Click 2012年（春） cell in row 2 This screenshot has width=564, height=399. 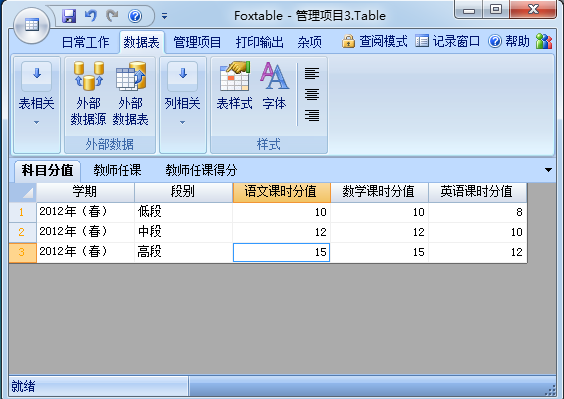85,232
